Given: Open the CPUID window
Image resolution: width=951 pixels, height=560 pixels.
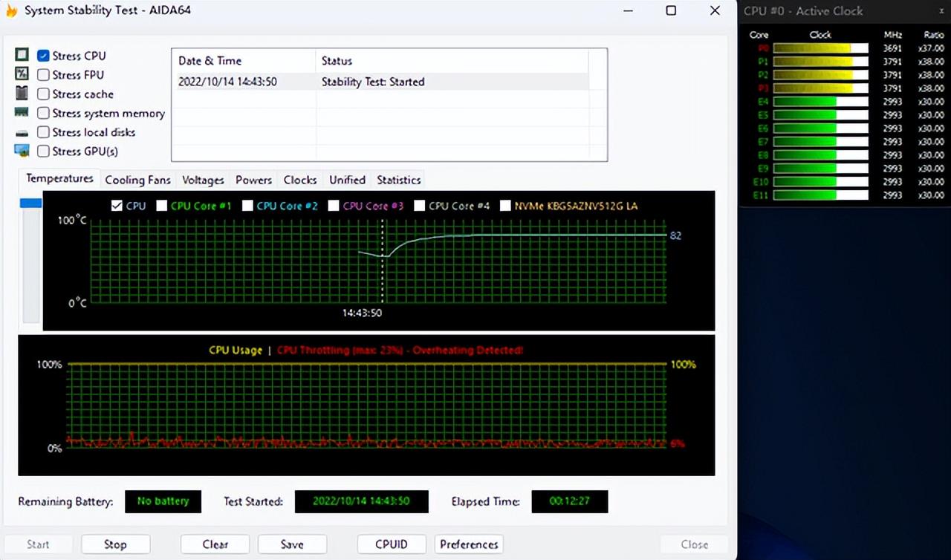Looking at the screenshot, I should point(392,544).
